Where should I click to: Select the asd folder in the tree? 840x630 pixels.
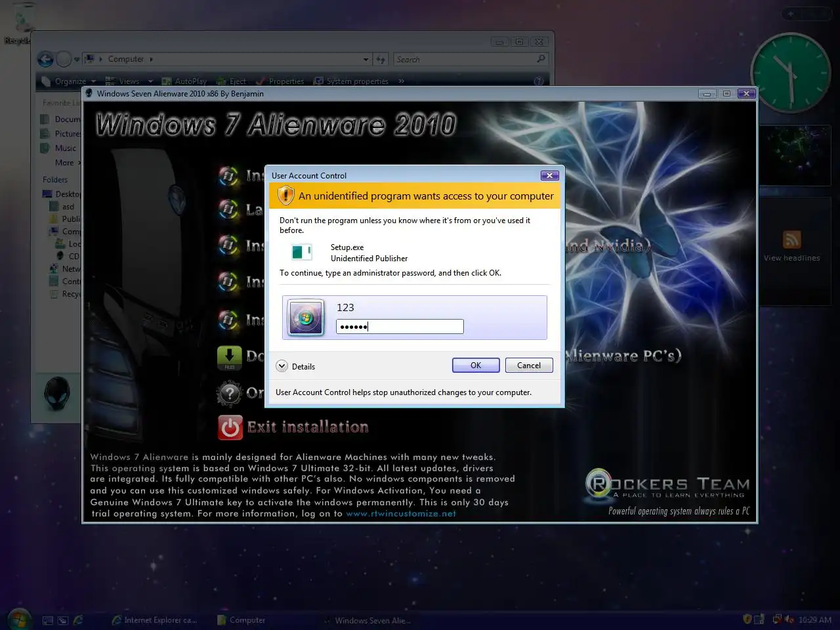point(62,207)
